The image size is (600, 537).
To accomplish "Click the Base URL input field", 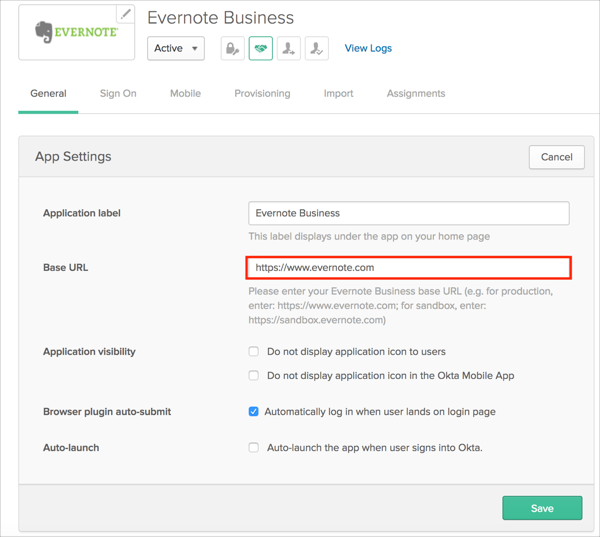I will tap(409, 268).
